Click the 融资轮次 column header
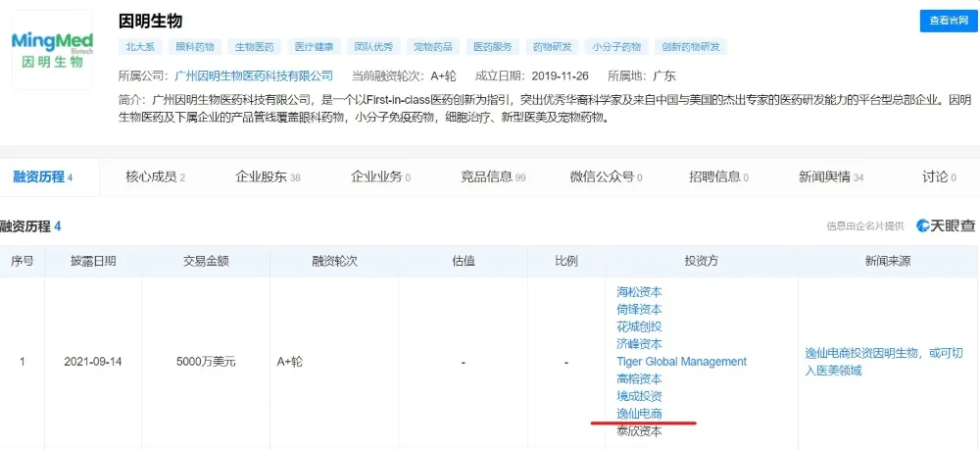This screenshot has height=450, width=980. click(334, 261)
